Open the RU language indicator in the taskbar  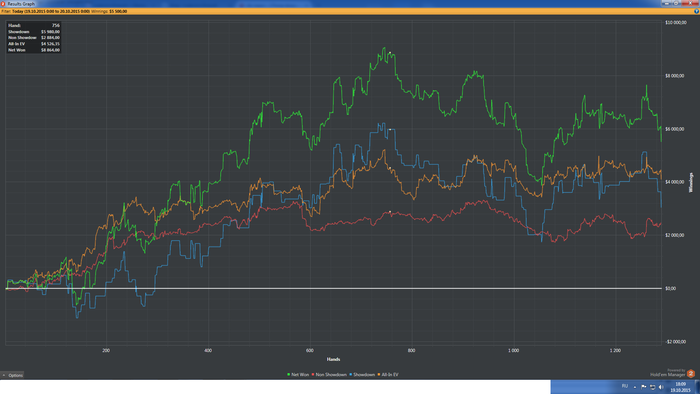(625, 386)
